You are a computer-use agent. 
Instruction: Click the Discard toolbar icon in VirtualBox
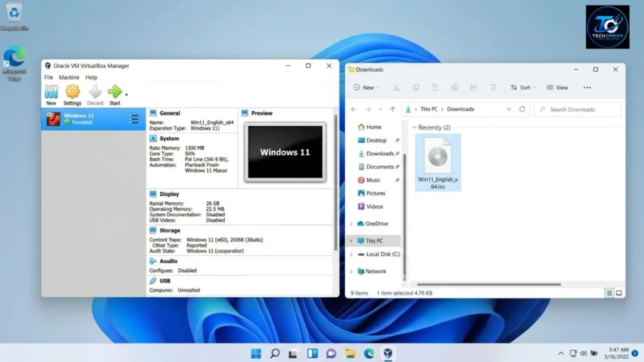pos(95,95)
